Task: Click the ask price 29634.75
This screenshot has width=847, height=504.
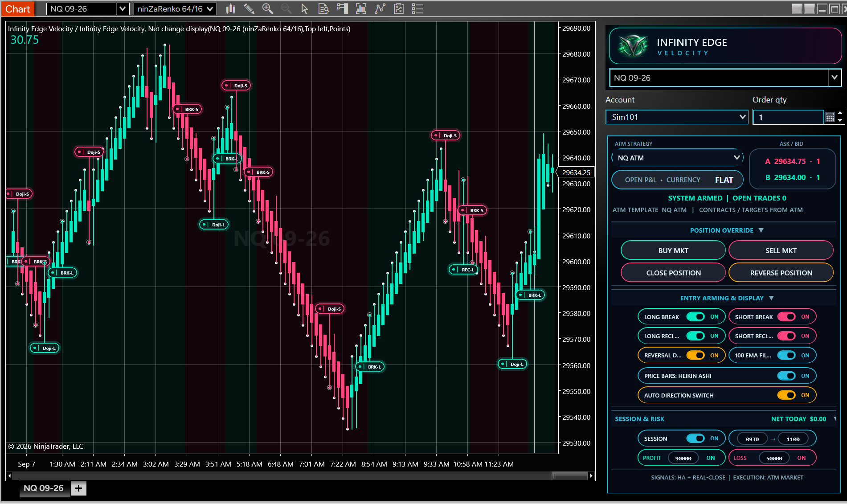Action: [790, 161]
